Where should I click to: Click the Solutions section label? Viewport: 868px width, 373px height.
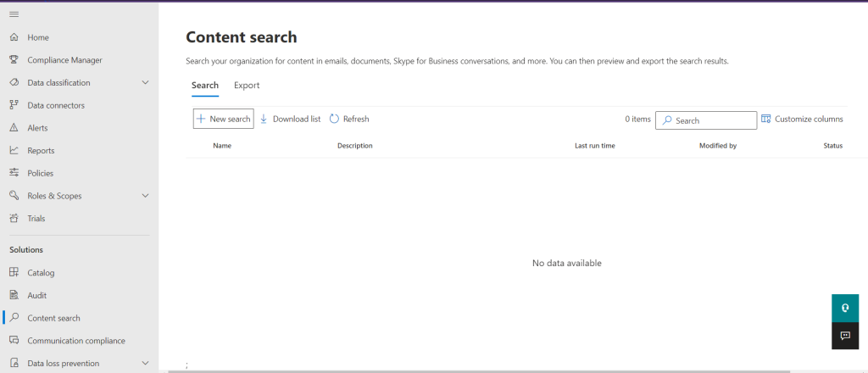26,249
